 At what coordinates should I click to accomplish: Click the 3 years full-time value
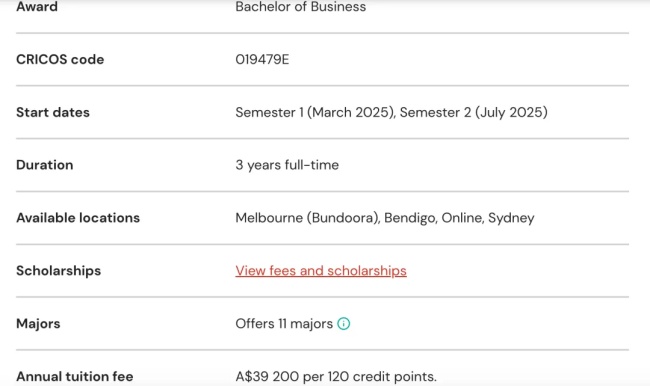point(287,165)
